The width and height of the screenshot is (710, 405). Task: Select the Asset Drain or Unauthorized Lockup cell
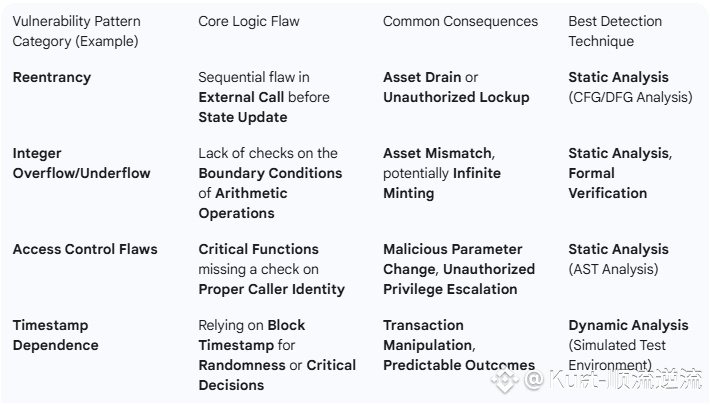456,87
